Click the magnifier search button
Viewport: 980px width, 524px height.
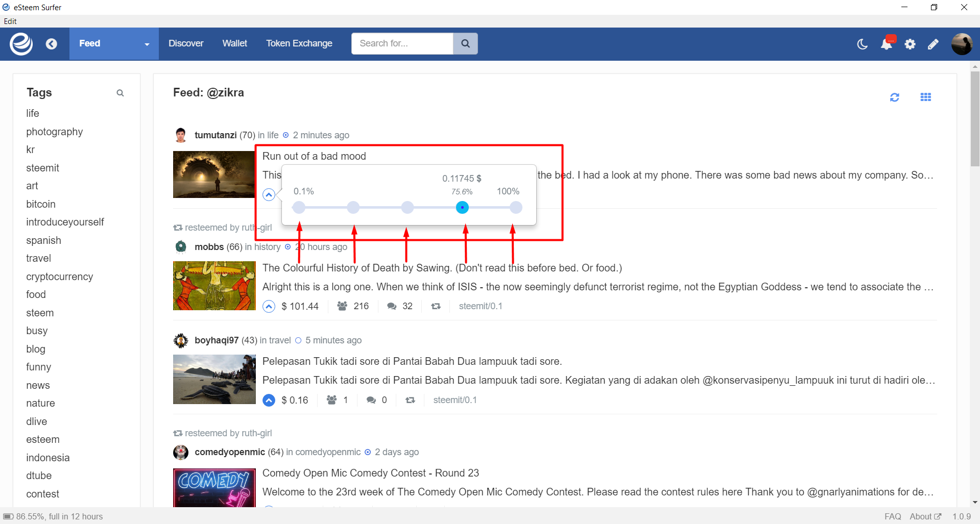click(x=465, y=43)
